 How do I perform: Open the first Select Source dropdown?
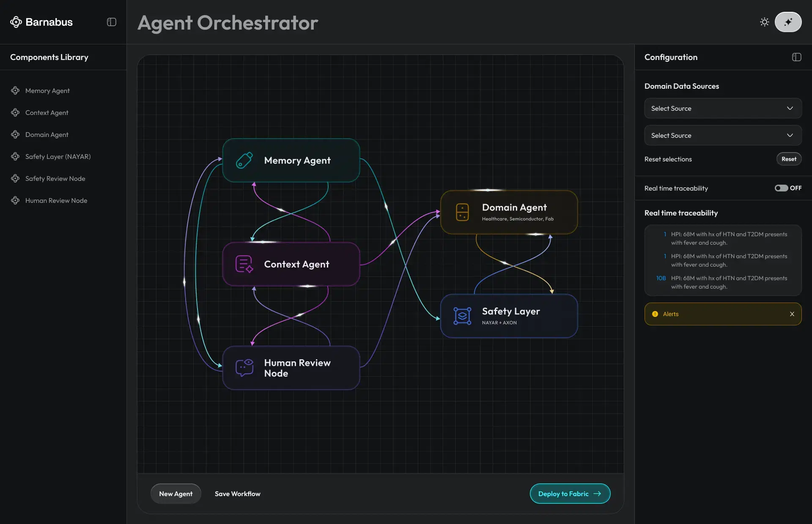(x=722, y=108)
